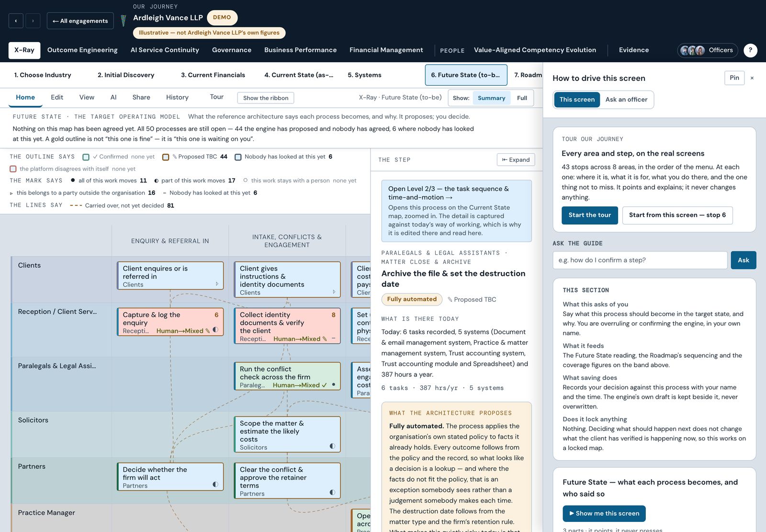The width and height of the screenshot is (766, 532).
Task: Click the Proposed TBC legend outline box
Action: 166,157
